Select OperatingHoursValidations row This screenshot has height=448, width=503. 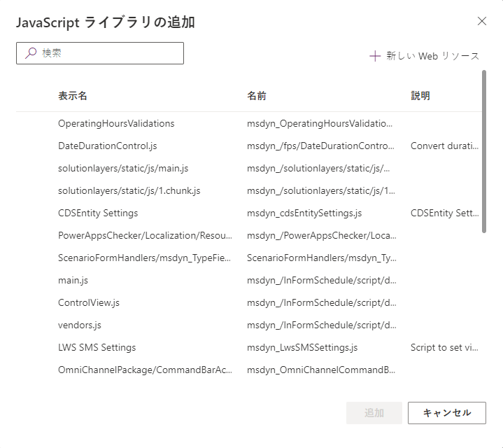(x=249, y=124)
